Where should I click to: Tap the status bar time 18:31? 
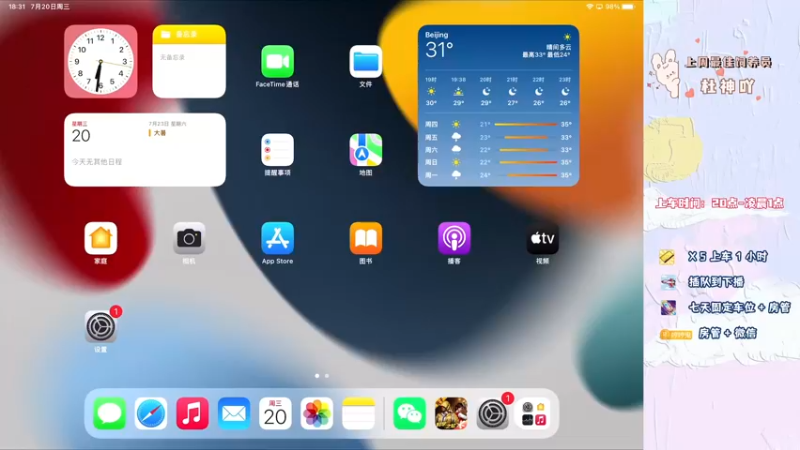pyautogui.click(x=17, y=7)
